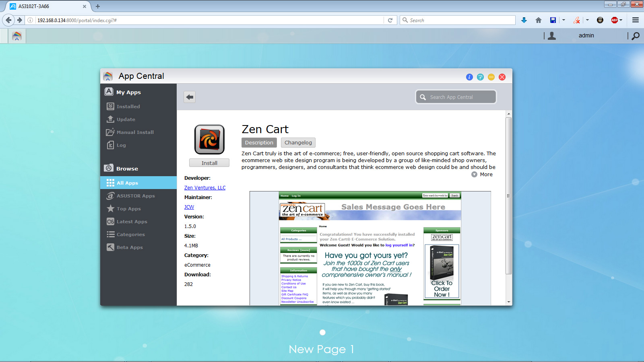644x362 pixels.
Task: Switch to the Description tab
Action: point(259,143)
